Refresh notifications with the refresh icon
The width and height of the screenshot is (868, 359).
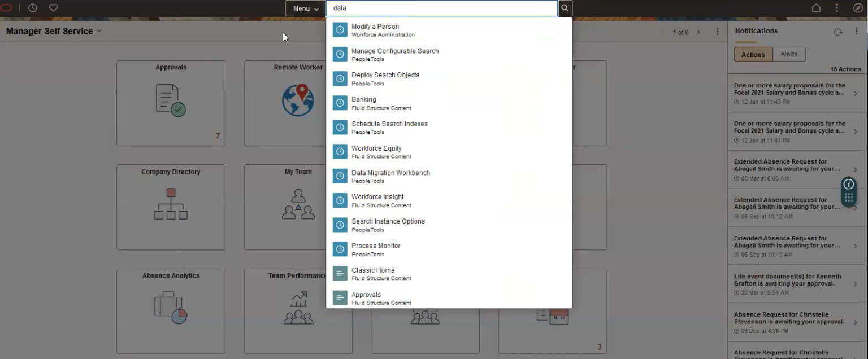pos(838,32)
